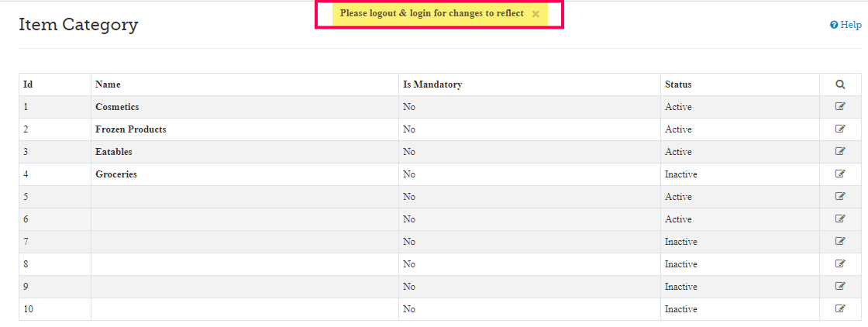Click edit icon for row 9

(x=840, y=287)
